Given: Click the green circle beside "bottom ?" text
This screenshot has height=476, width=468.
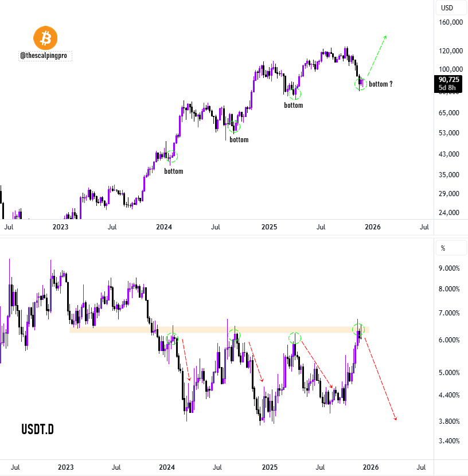Looking at the screenshot, I should [360, 84].
